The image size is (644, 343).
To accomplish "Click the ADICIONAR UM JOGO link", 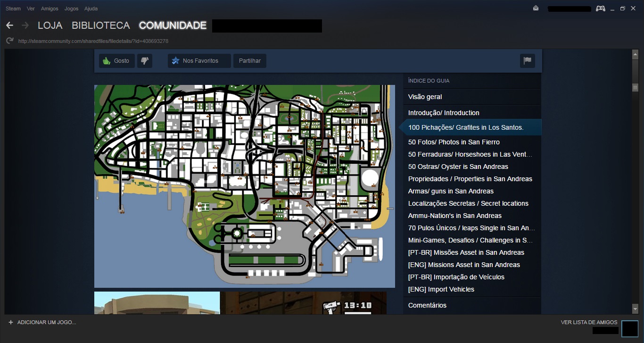I will (47, 322).
